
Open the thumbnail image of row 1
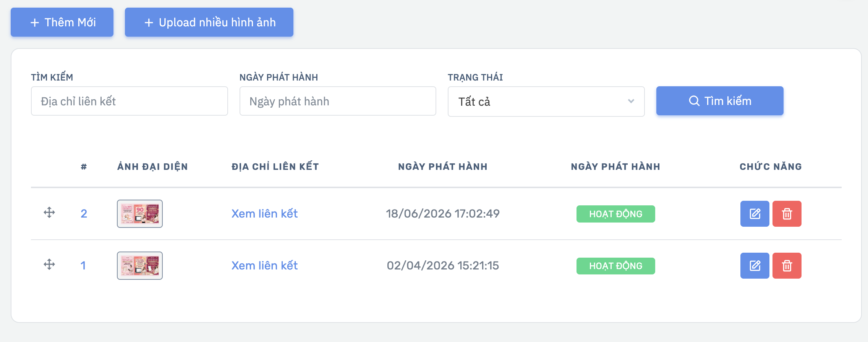tap(140, 266)
